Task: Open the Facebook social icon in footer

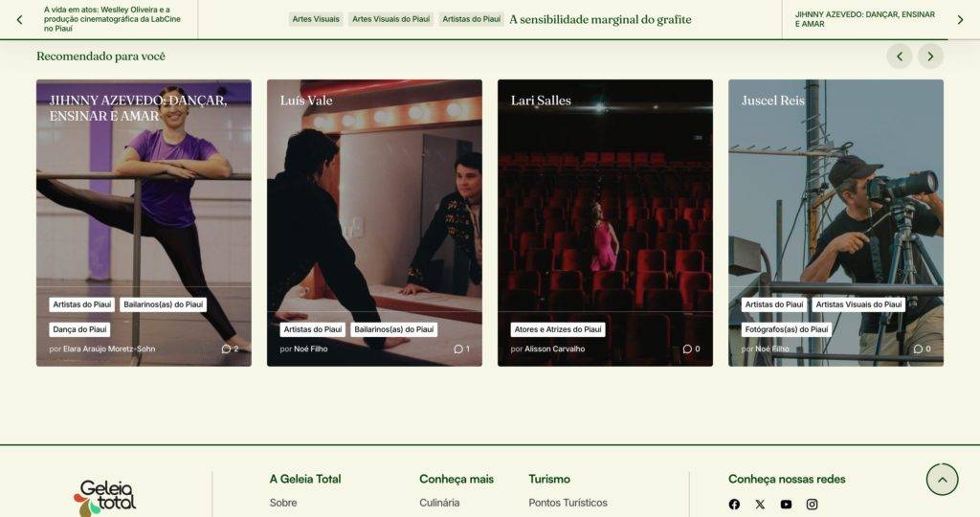Action: point(734,505)
